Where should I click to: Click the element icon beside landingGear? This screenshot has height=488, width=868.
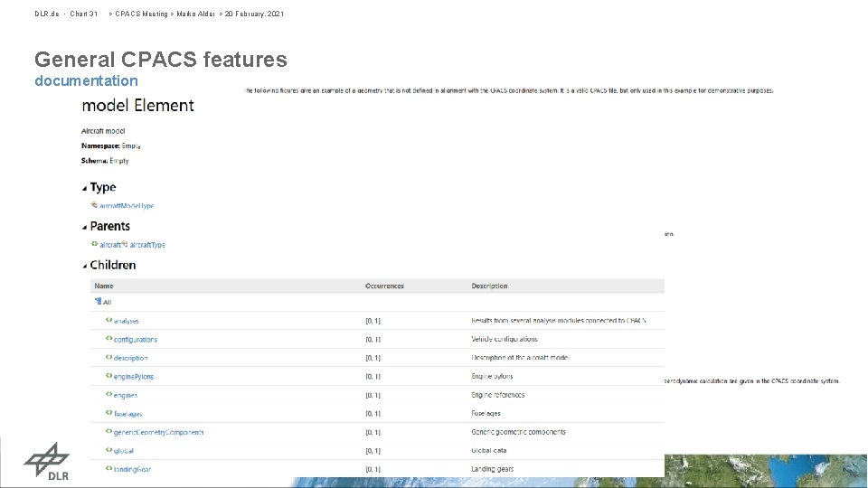[x=109, y=469]
